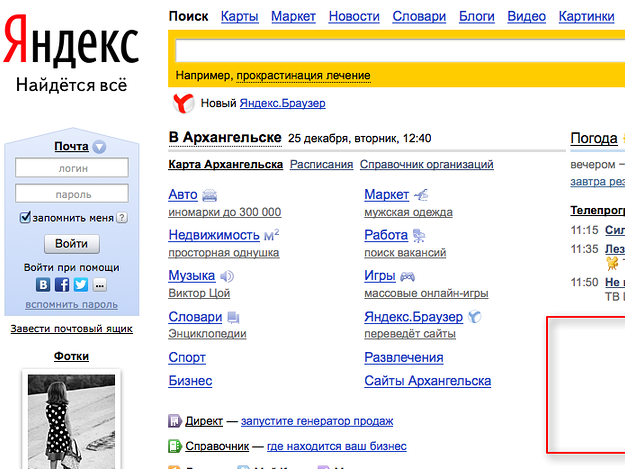Expand the Почта dropdown arrow

[x=99, y=147]
